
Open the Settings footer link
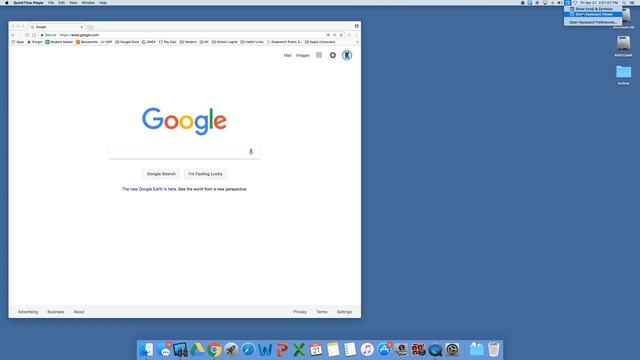(344, 312)
